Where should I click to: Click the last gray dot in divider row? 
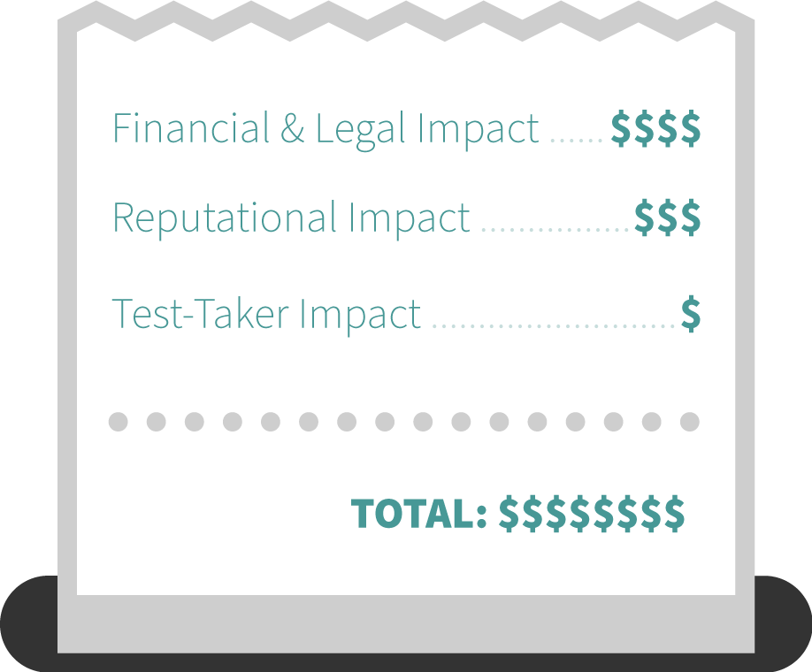point(689,422)
